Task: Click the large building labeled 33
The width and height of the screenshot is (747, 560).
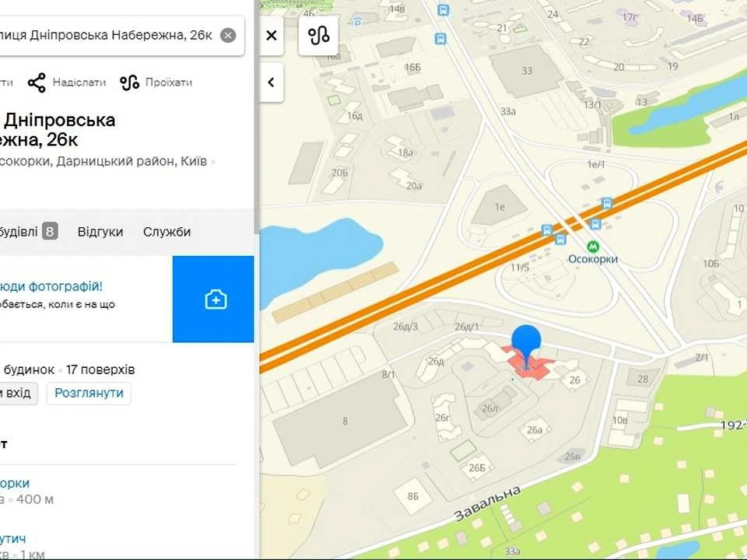Action: [527, 71]
